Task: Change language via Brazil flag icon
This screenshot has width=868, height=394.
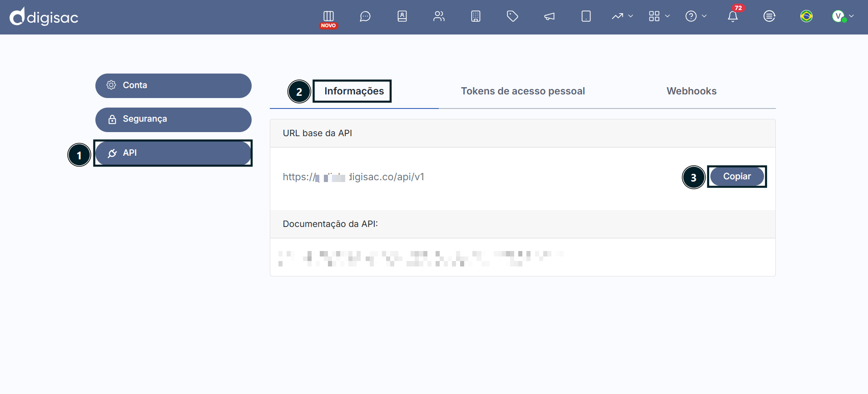Action: click(806, 16)
